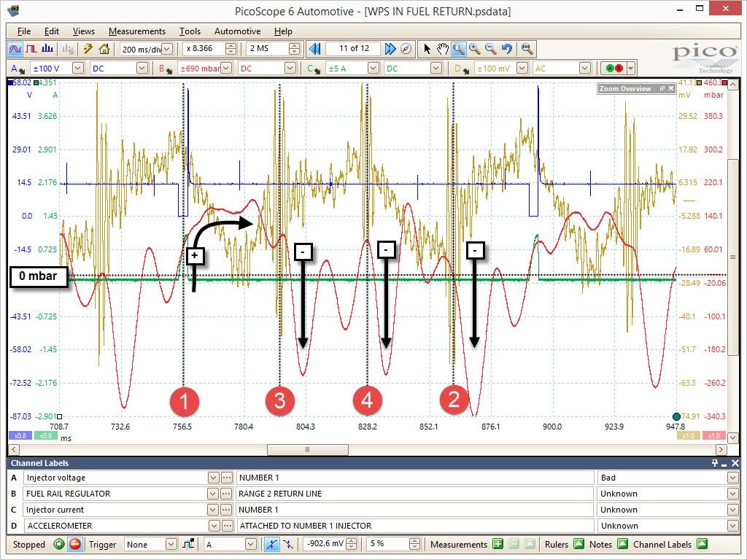Open Channel B ±690 mbar range dropdown
This screenshot has height=560, width=747.
click(x=226, y=68)
